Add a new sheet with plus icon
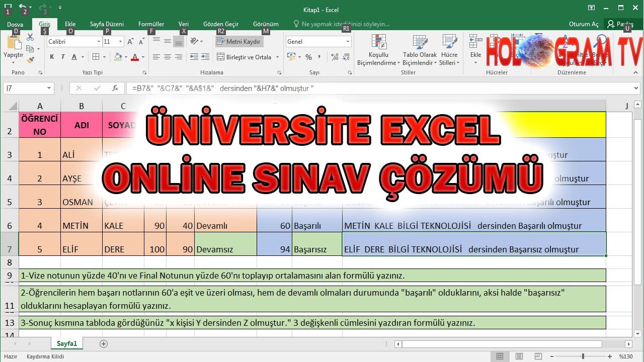This screenshot has width=644, height=362. [104, 344]
